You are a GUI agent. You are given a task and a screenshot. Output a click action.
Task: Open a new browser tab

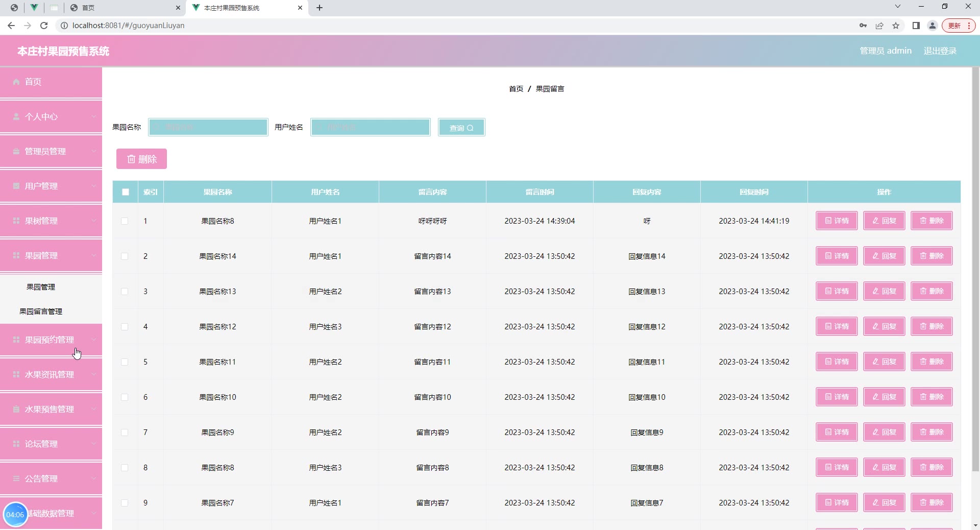[x=320, y=8]
